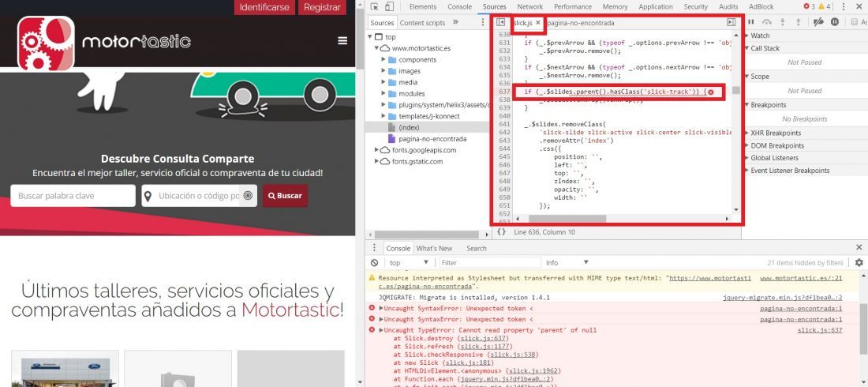868x387 pixels.
Task: Collapse the top frame tree node
Action: [x=370, y=37]
